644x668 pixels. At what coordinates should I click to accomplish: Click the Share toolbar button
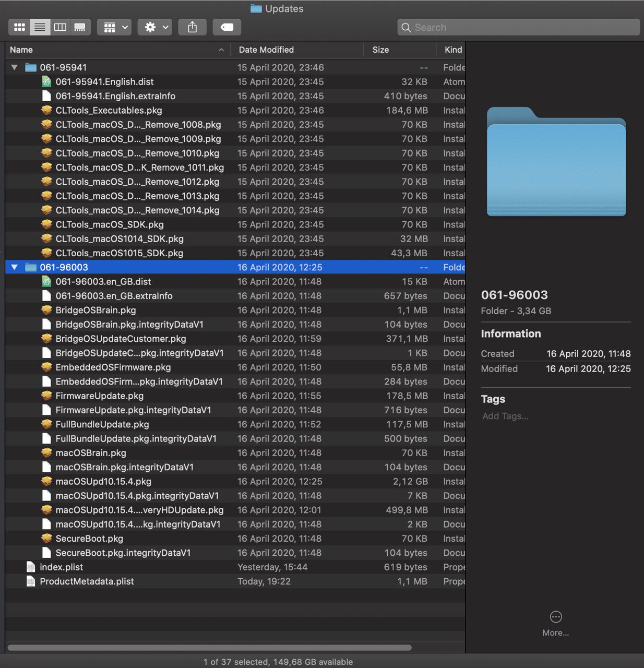[x=192, y=27]
